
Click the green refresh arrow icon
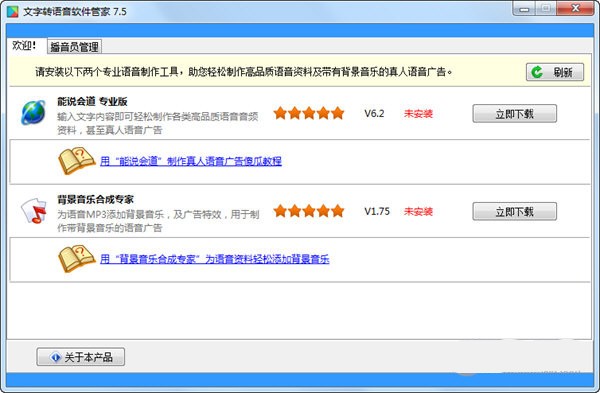(537, 72)
